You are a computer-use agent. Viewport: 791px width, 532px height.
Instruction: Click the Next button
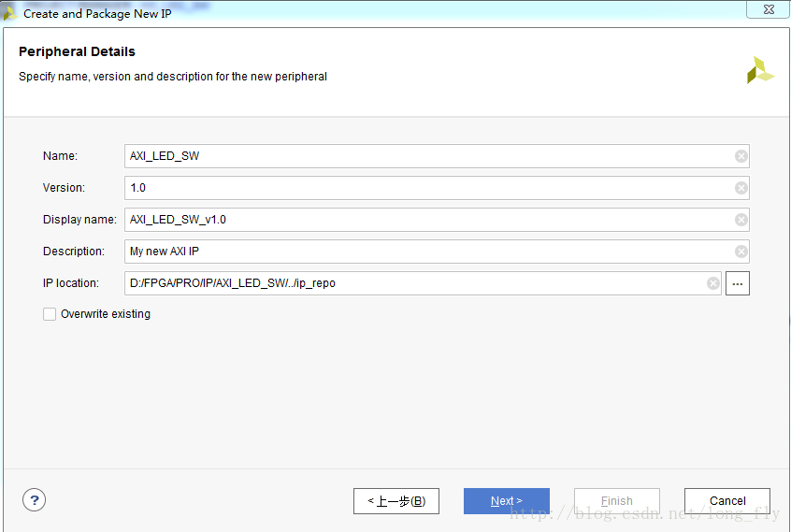coord(507,501)
